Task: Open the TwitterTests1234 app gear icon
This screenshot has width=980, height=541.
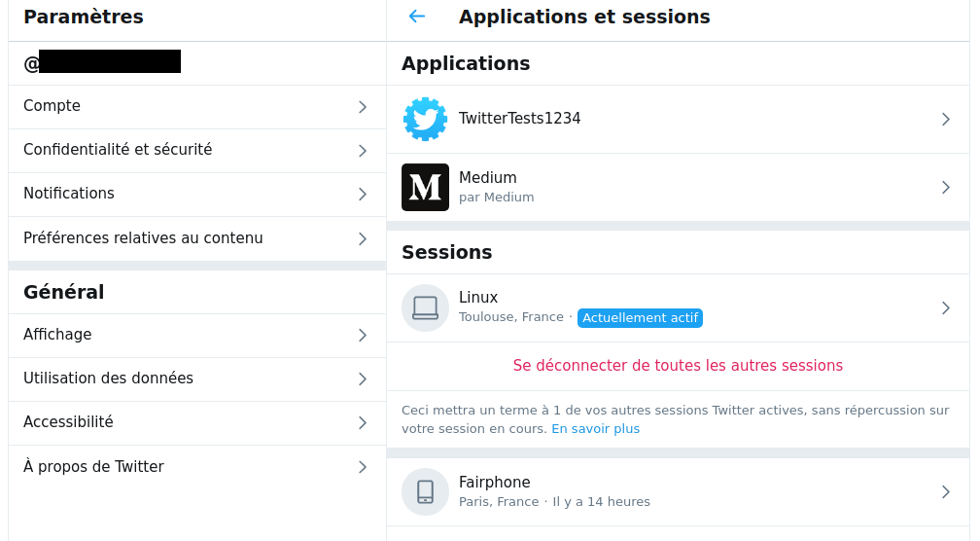Action: (x=425, y=119)
